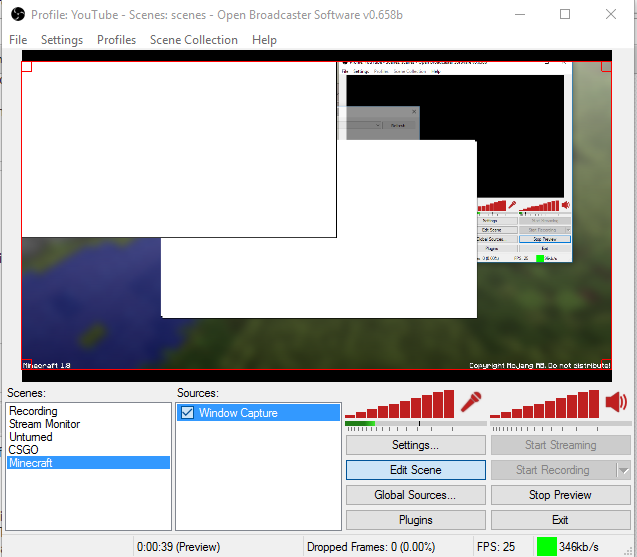This screenshot has height=557, width=637.
Task: Select bottom-left red resize handle of source
Action: click(x=26, y=364)
